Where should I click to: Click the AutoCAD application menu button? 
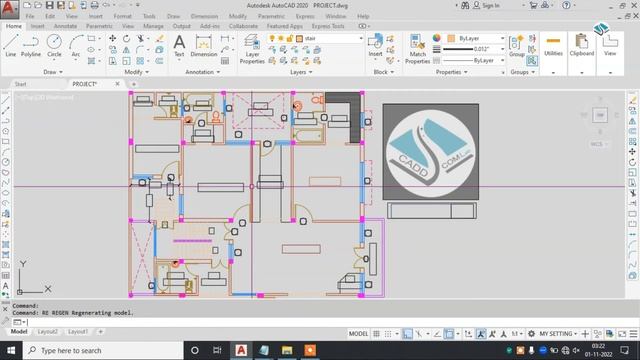(x=9, y=9)
